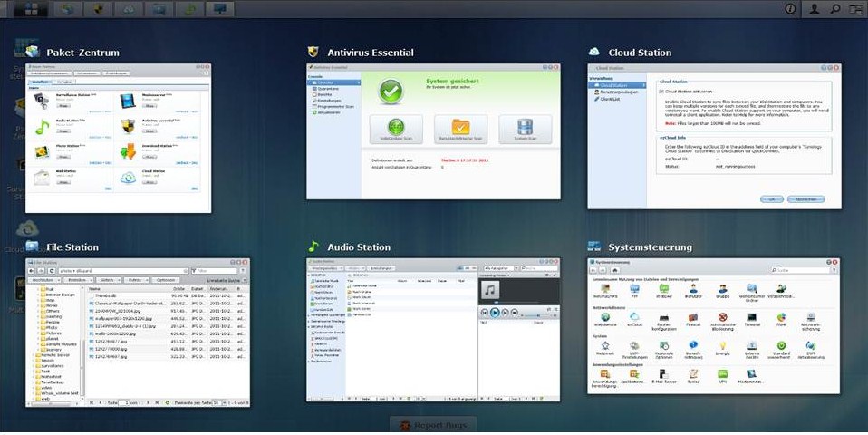The image size is (868, 435).
Task: Select surveillance folder in File Station tree
Action: point(52,366)
